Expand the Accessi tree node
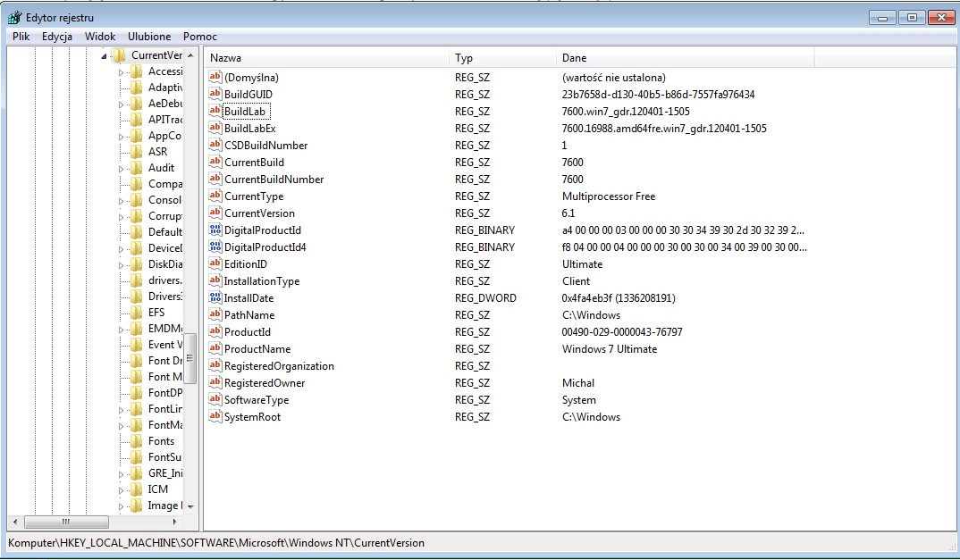Image resolution: width=960 pixels, height=560 pixels. pos(121,72)
